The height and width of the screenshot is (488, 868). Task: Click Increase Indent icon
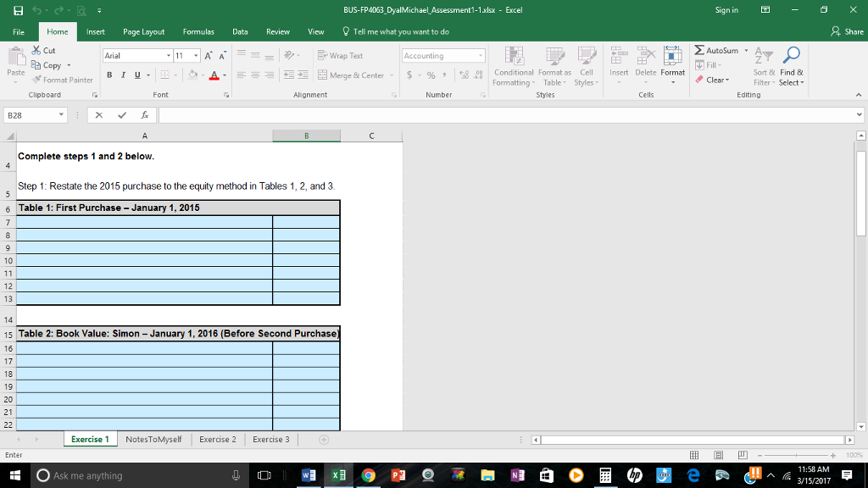(303, 75)
